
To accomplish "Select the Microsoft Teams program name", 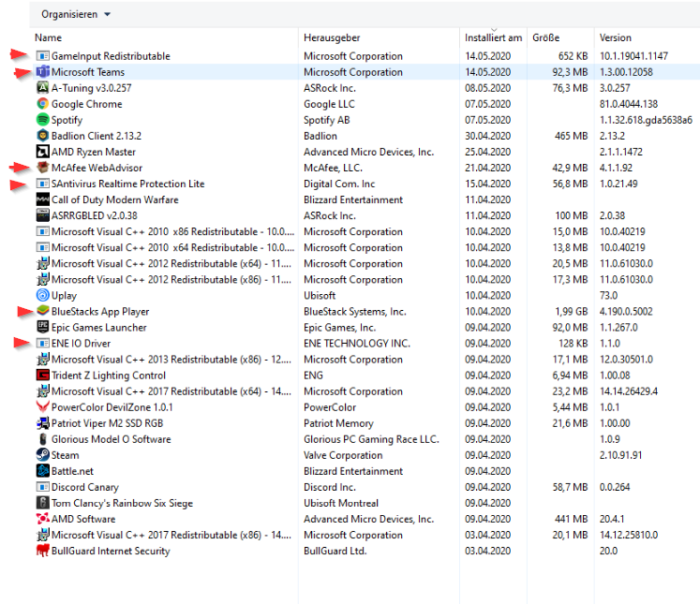I will pyautogui.click(x=88, y=72).
